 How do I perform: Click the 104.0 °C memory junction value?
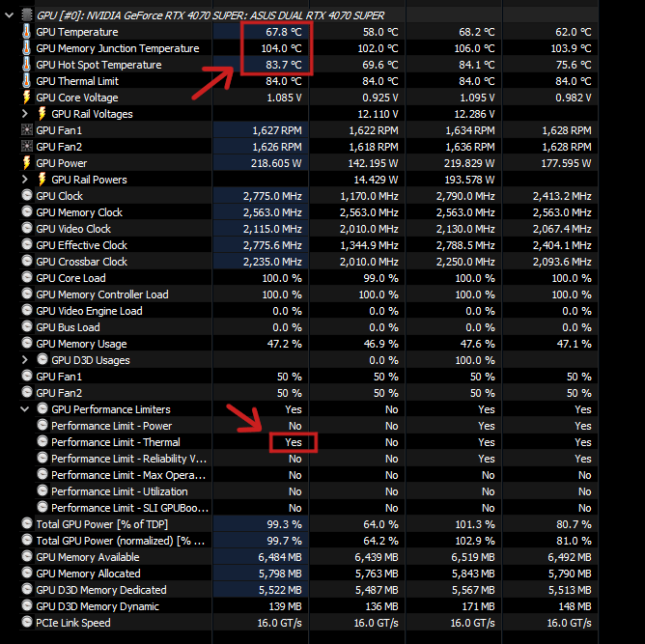pos(281,48)
